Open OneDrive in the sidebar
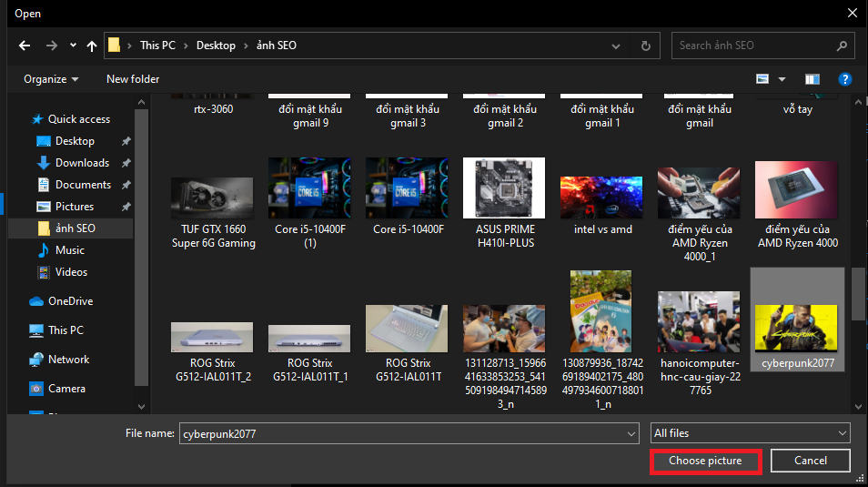This screenshot has width=868, height=487. (x=70, y=301)
